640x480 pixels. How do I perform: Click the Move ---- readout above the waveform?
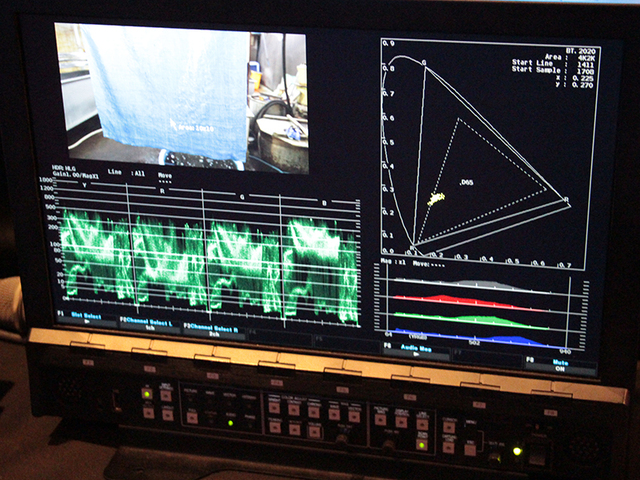coord(165,178)
